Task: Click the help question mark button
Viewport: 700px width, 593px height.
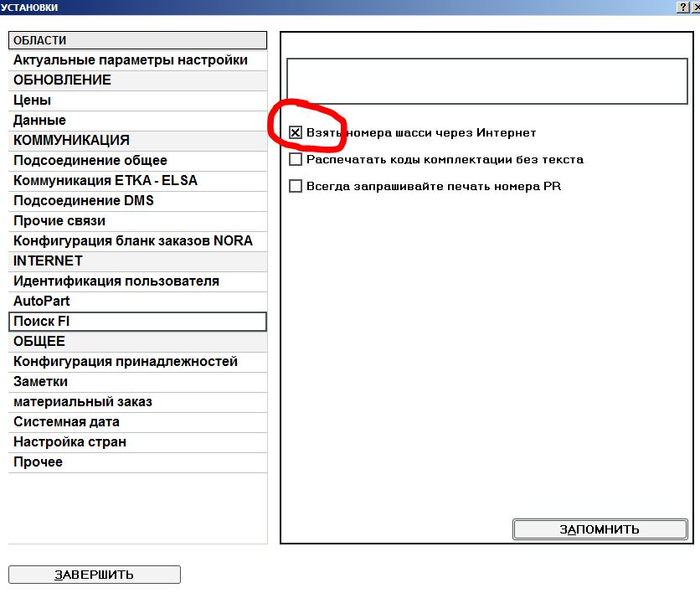Action: click(x=683, y=6)
